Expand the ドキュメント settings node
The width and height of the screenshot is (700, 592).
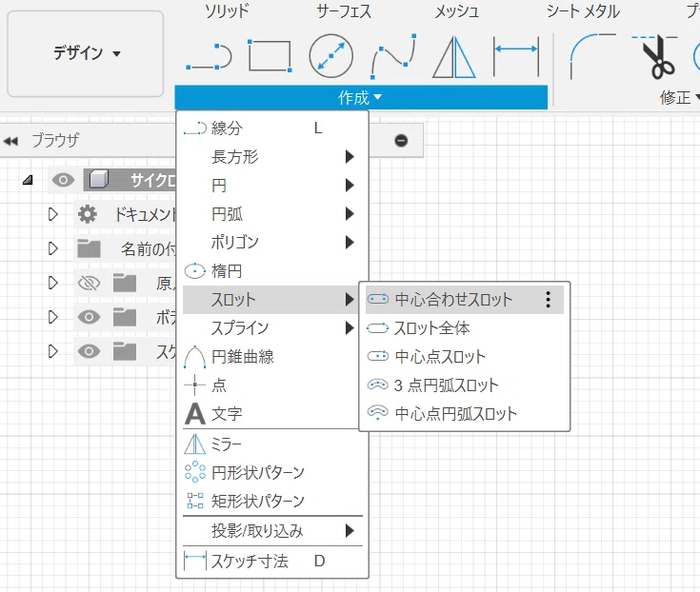coord(53,214)
